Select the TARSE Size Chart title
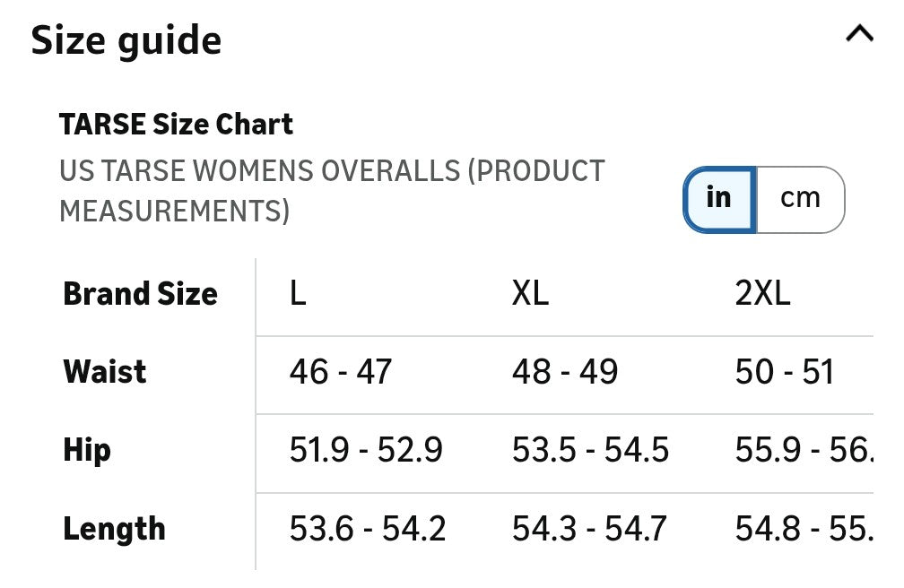 (x=176, y=124)
